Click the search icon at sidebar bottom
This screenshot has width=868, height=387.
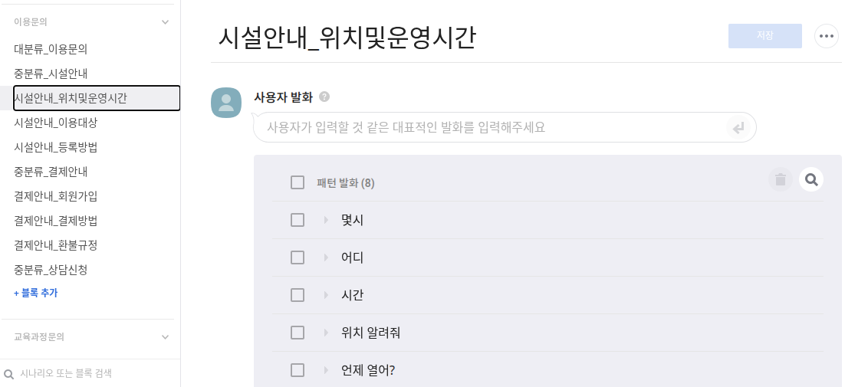pyautogui.click(x=9, y=374)
